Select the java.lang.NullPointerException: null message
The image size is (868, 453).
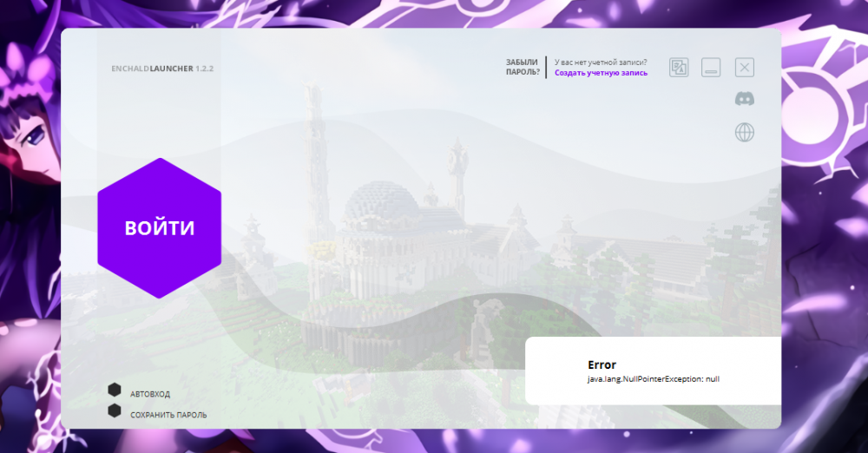pos(654,379)
